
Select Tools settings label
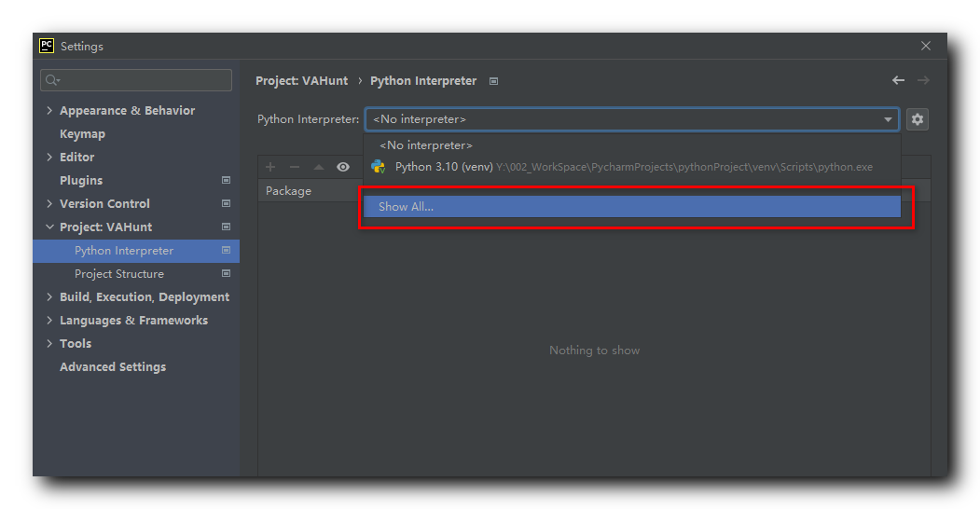tap(76, 343)
